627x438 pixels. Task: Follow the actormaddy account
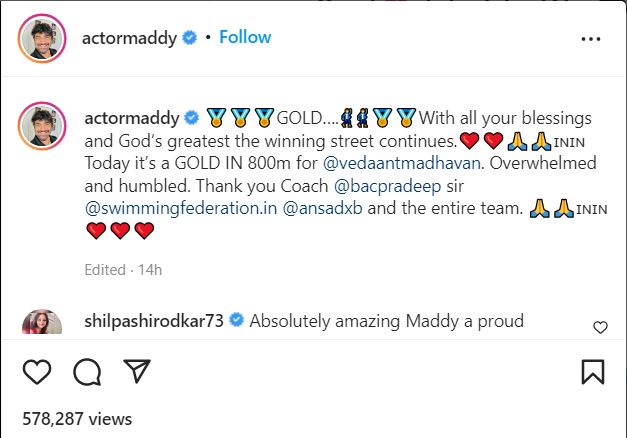click(245, 37)
